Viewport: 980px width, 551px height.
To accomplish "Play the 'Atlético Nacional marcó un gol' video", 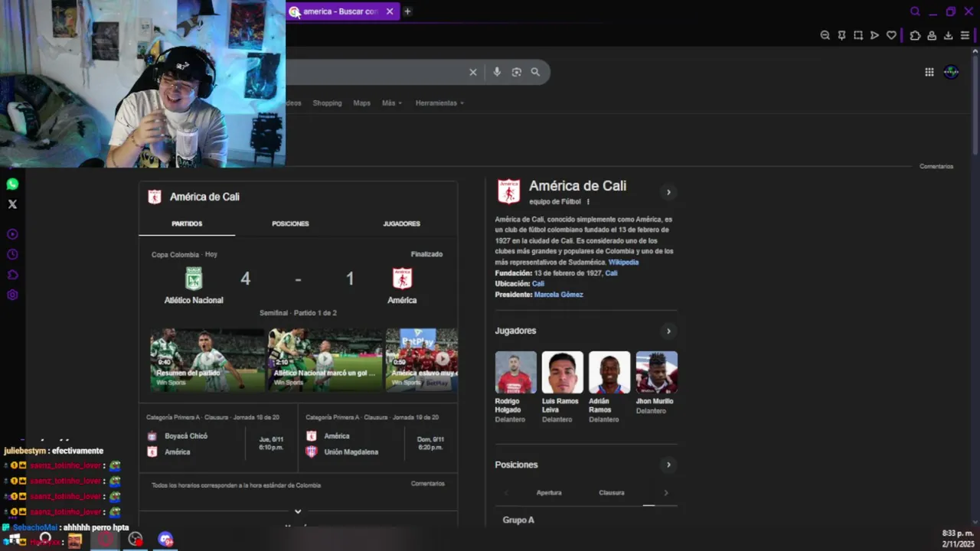I will point(325,360).
